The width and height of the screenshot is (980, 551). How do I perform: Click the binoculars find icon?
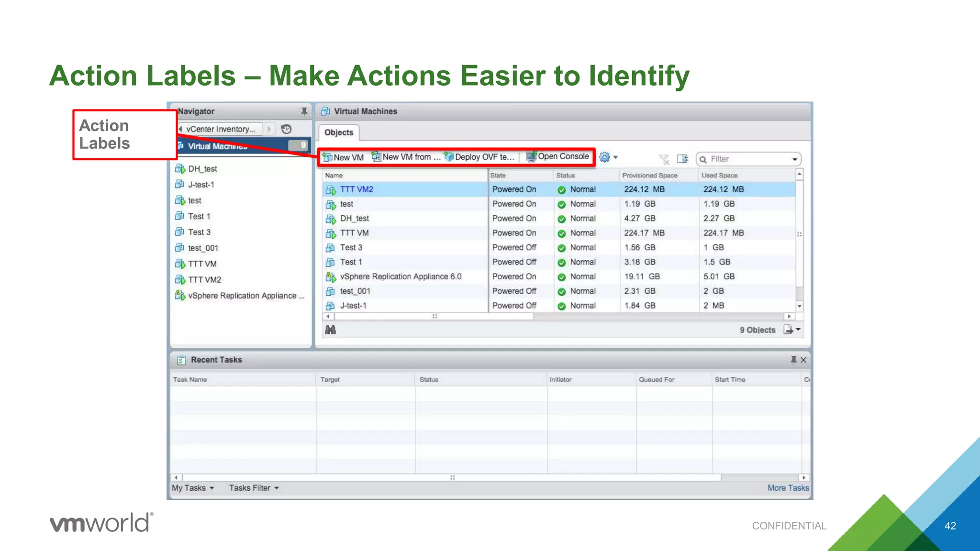pos(330,330)
